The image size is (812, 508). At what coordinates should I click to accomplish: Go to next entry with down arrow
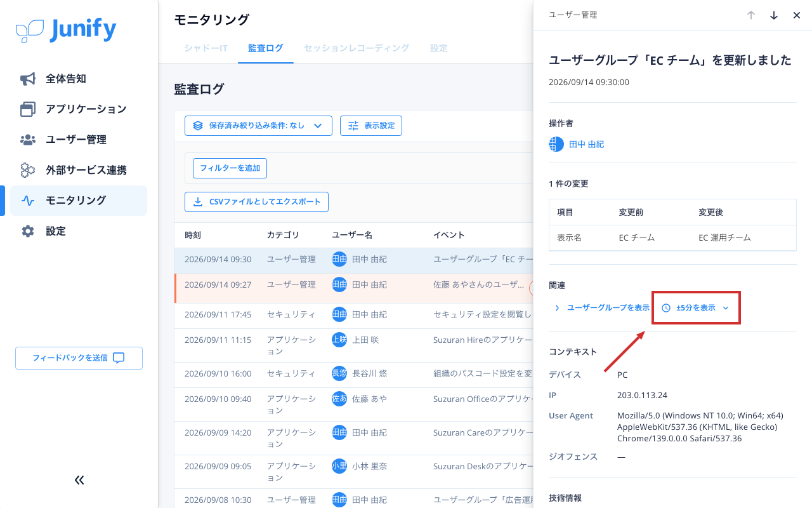(x=774, y=15)
